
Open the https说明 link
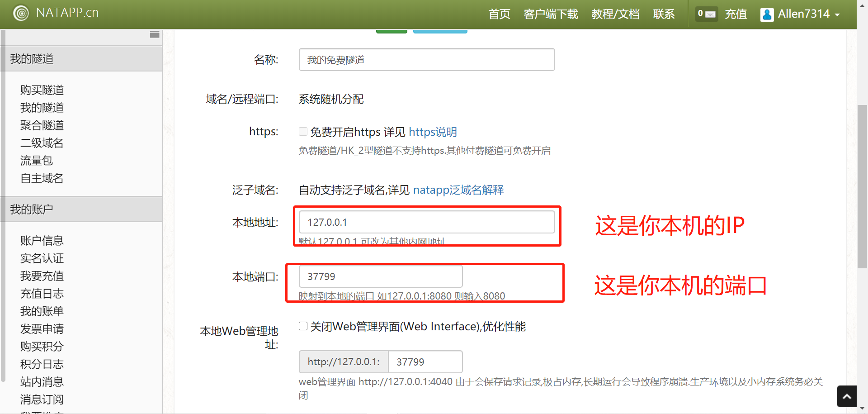433,132
